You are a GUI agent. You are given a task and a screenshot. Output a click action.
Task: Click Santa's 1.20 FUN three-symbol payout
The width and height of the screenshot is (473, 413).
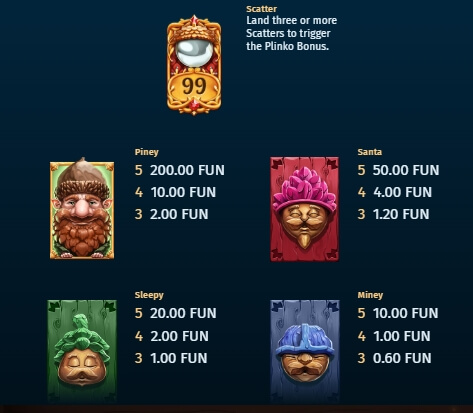click(x=401, y=214)
